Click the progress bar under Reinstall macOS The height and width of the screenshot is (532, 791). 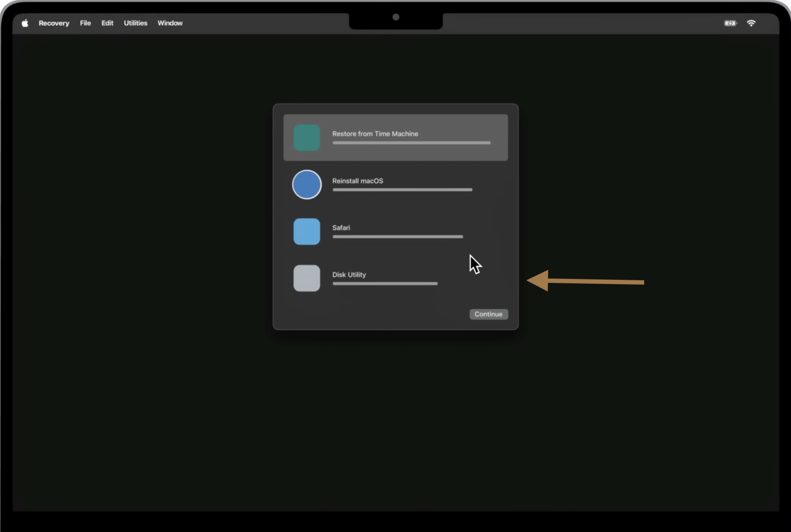point(402,190)
